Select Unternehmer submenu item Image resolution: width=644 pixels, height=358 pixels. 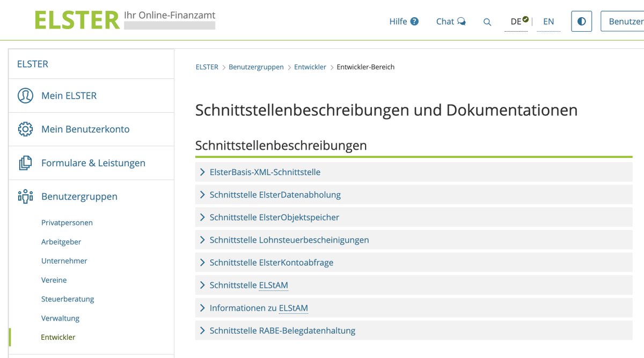64,261
